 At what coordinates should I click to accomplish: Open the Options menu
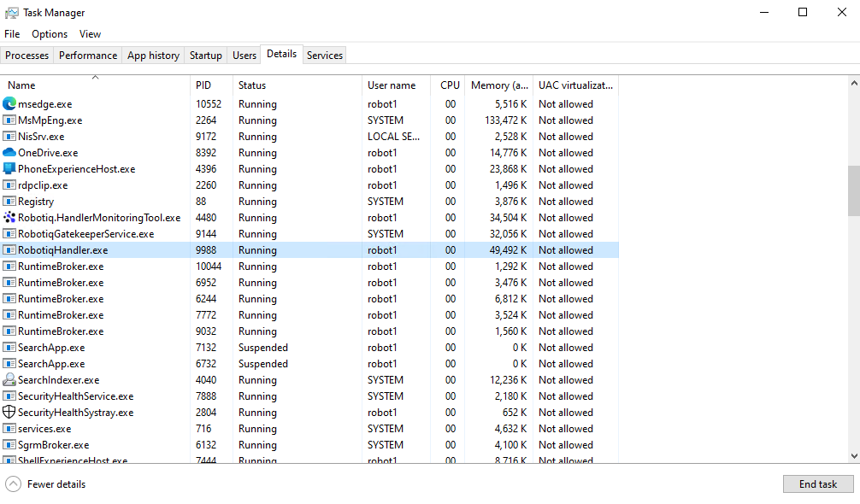50,34
